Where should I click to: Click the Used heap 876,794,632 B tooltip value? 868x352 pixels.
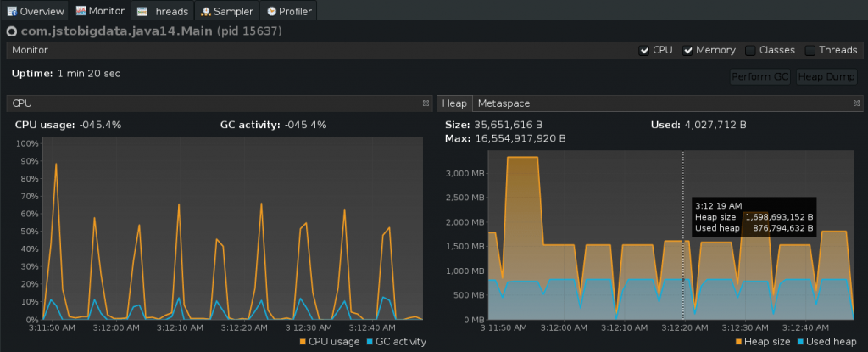[x=782, y=228]
